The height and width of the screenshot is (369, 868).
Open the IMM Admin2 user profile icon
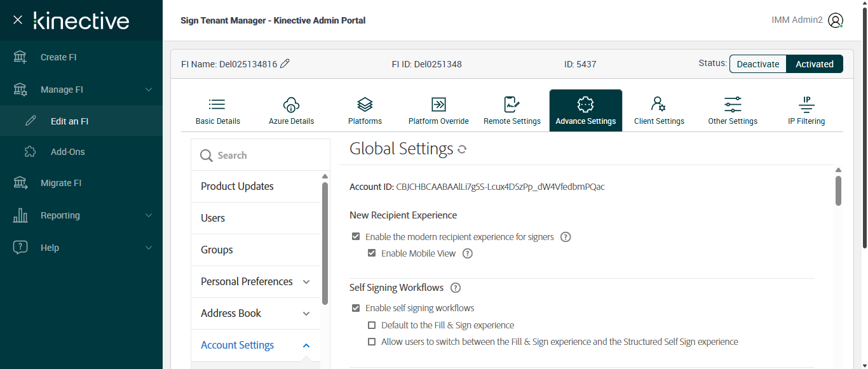point(836,20)
